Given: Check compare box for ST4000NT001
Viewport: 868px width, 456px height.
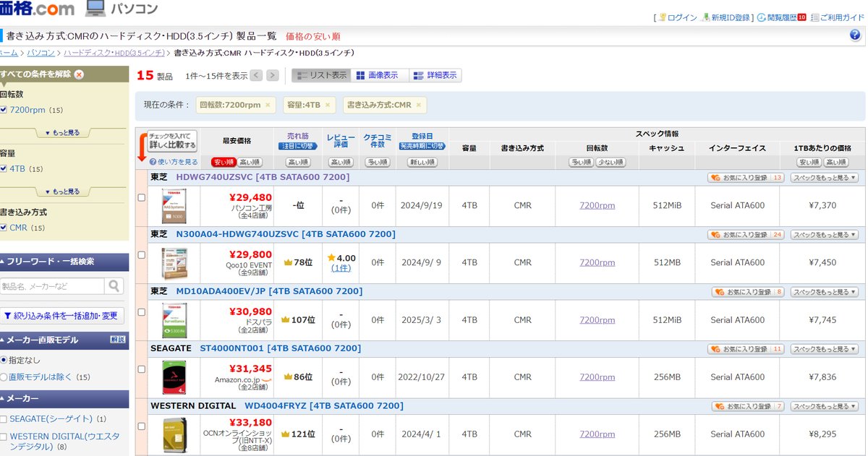Looking at the screenshot, I should (x=142, y=369).
